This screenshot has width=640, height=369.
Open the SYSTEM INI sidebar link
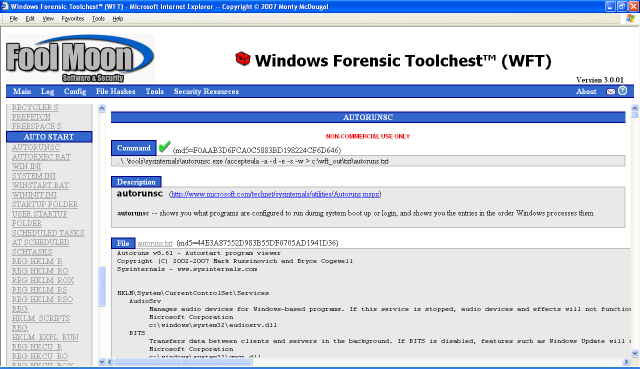coord(33,176)
